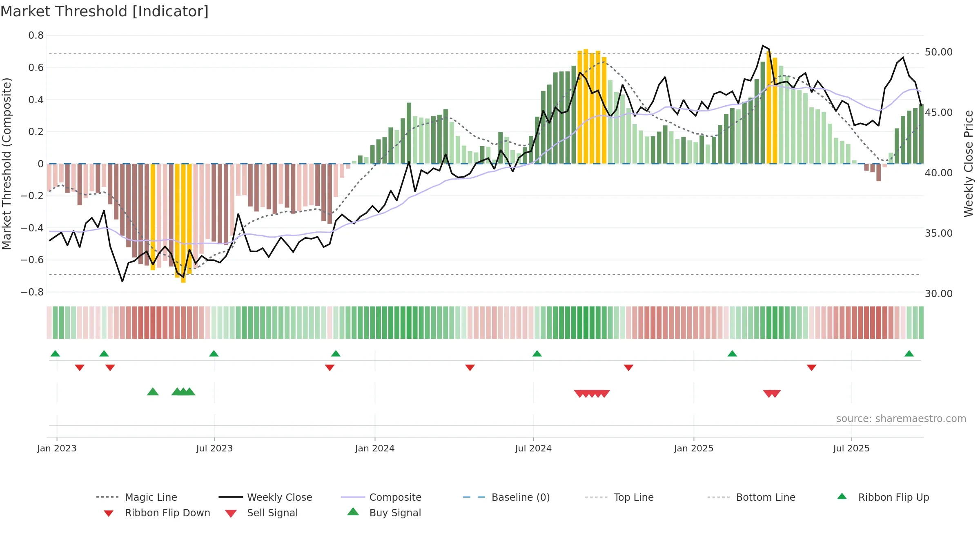The image size is (980, 551).
Task: Click the Ribbon Flip Up marker at Jul 2024
Action: coord(537,353)
